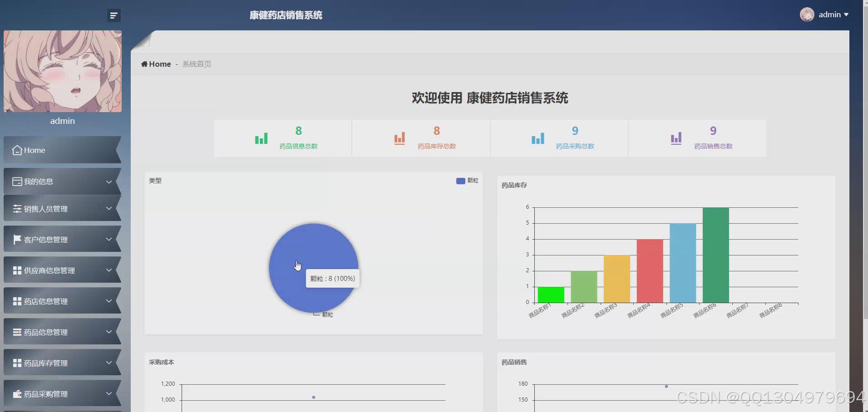
Task: Click the 药品采购管理 cart icon
Action: coord(16,393)
